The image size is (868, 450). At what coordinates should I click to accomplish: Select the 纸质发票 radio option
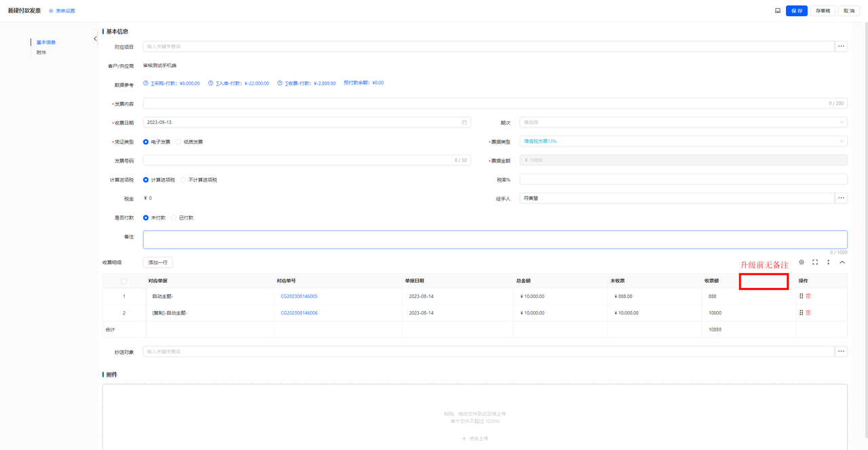(189, 142)
